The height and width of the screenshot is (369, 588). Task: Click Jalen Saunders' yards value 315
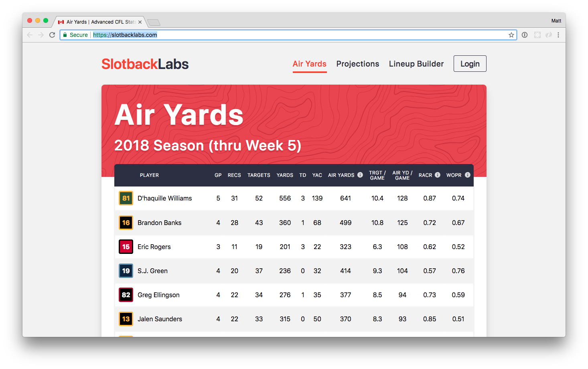pos(285,319)
